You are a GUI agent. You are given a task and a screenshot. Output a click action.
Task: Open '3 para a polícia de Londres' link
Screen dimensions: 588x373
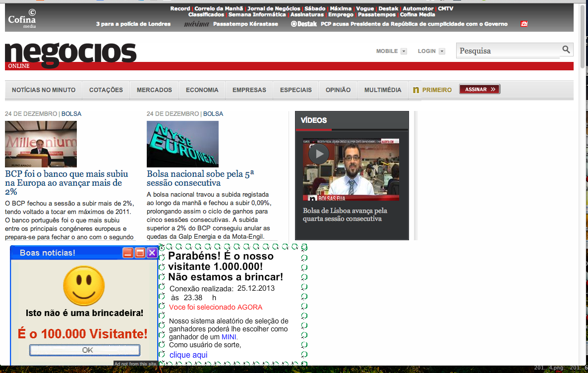(133, 24)
